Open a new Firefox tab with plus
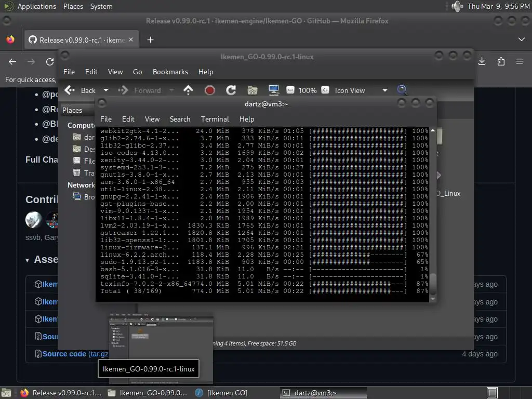Screen dimensions: 532x399 (150, 40)
